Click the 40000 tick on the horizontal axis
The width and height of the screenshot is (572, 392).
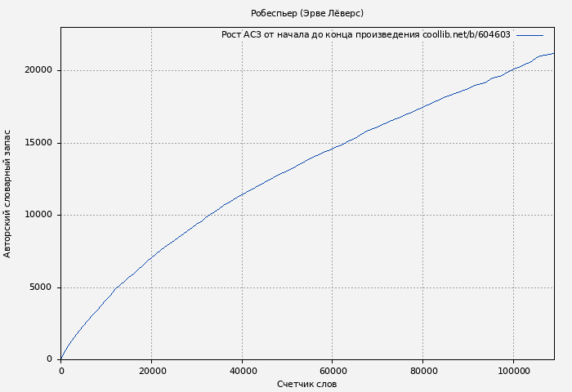(x=242, y=371)
